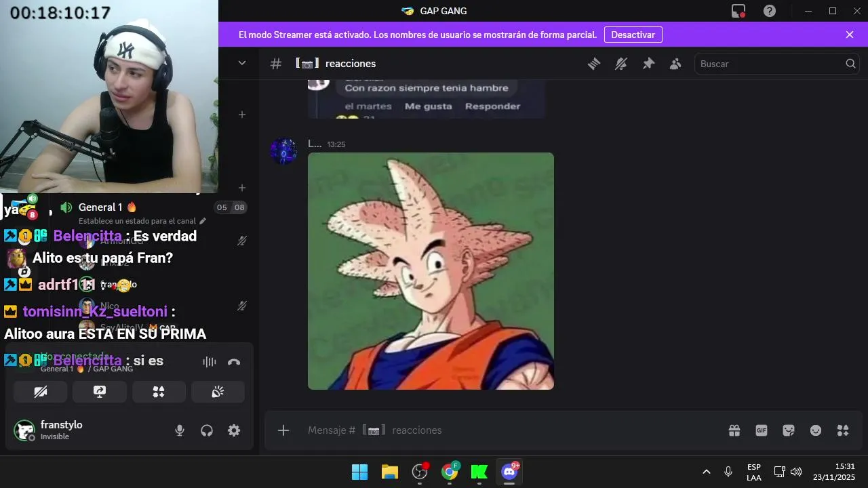Click 'Establece un estado para el canal'

coord(137,221)
